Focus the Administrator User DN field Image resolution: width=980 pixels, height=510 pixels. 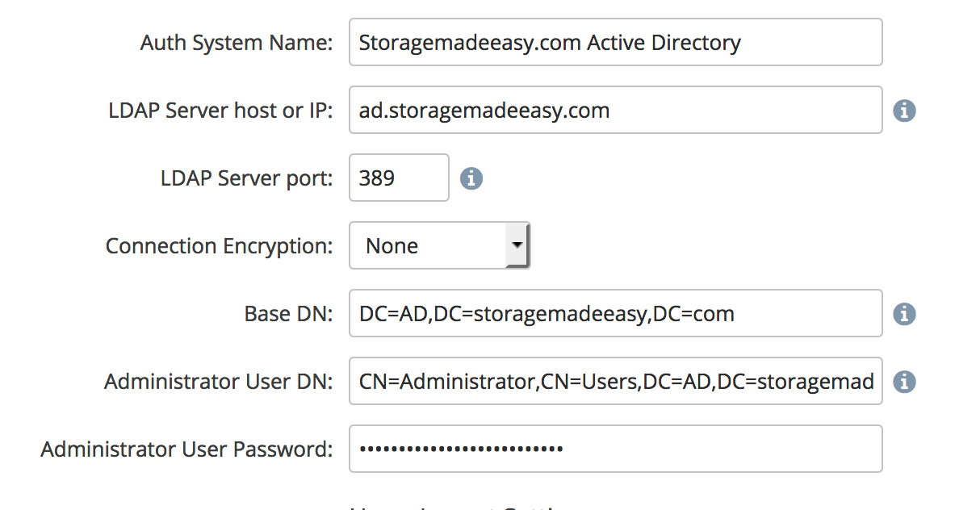tap(615, 382)
